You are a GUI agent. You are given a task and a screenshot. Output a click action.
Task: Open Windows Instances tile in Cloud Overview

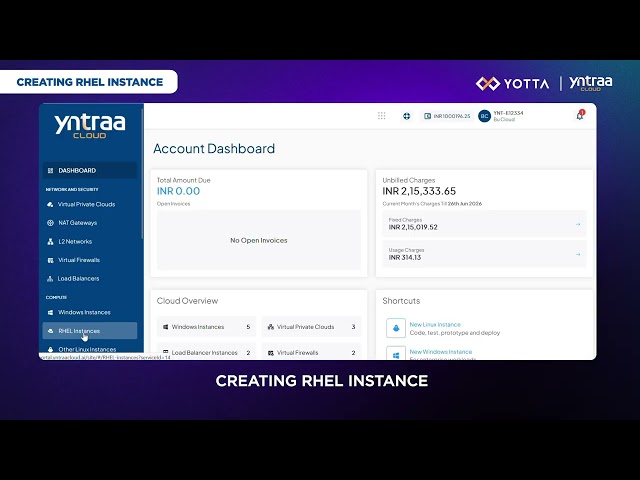click(x=207, y=327)
